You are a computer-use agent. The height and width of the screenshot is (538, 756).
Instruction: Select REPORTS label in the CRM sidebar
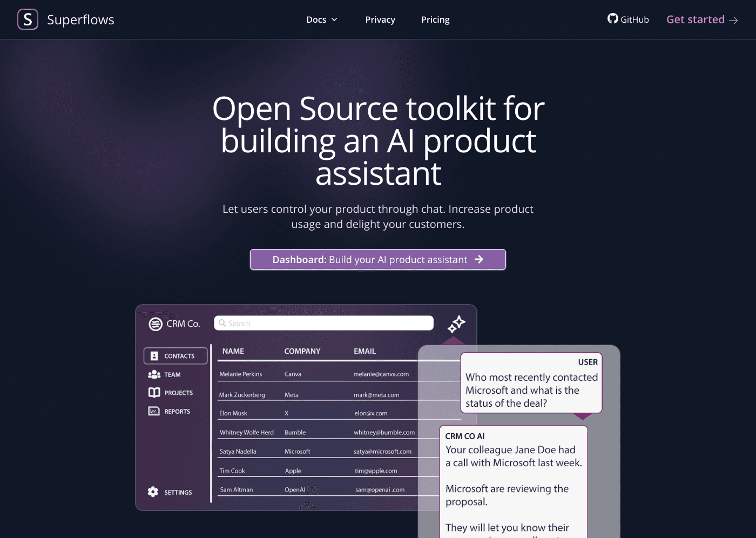pyautogui.click(x=177, y=412)
